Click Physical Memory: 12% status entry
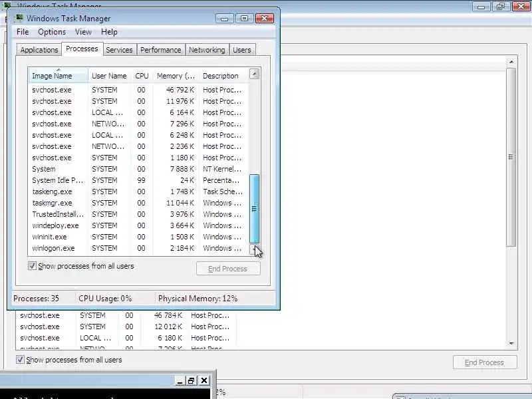 tap(198, 299)
